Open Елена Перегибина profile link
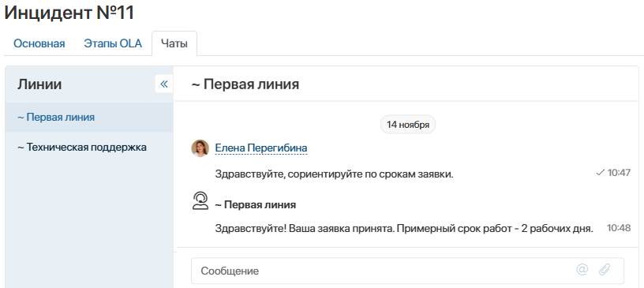The image size is (644, 288). point(261,148)
